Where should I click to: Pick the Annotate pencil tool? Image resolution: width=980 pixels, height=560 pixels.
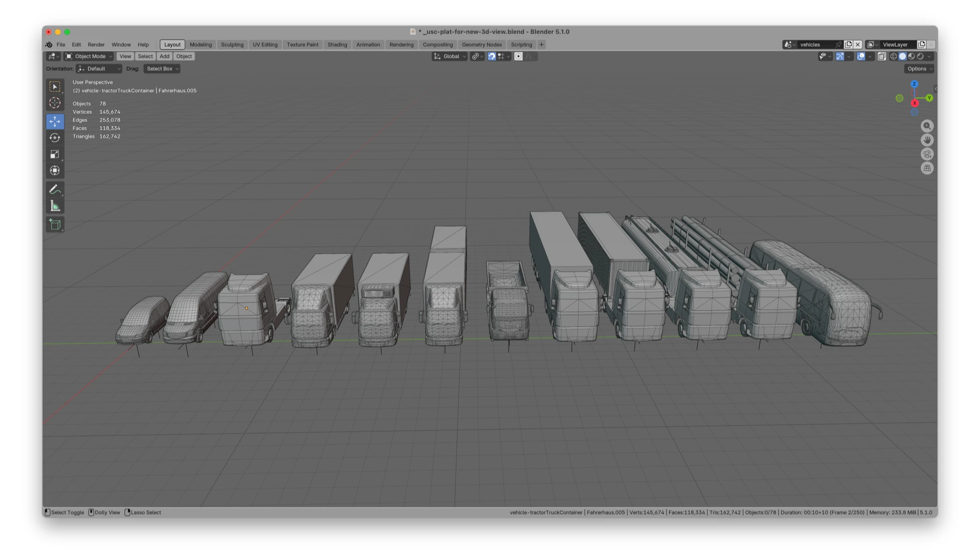coord(55,189)
